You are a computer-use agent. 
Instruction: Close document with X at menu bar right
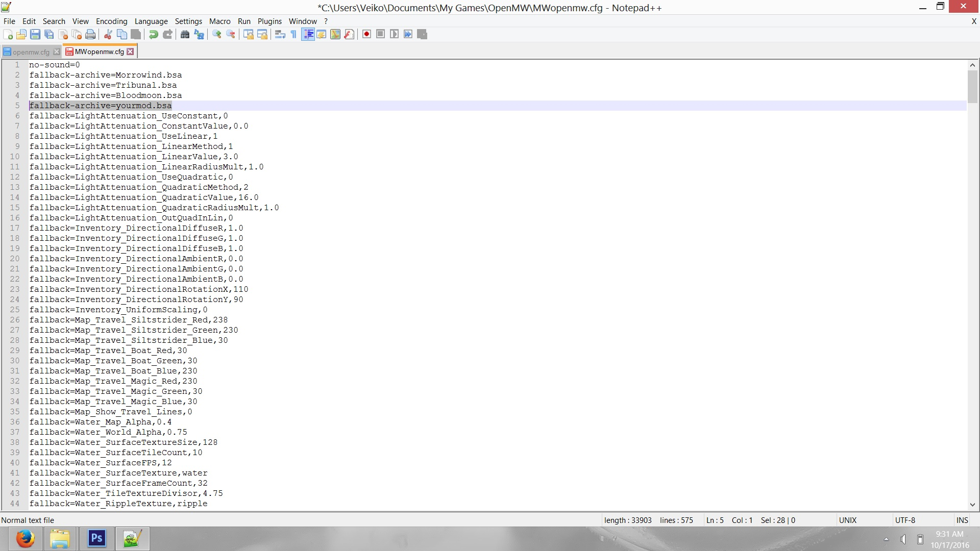click(974, 21)
